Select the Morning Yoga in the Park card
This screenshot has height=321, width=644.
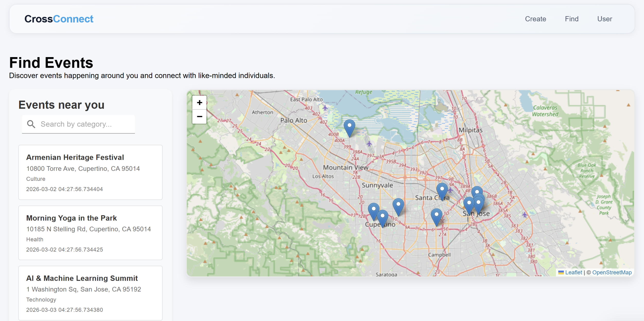coord(90,233)
